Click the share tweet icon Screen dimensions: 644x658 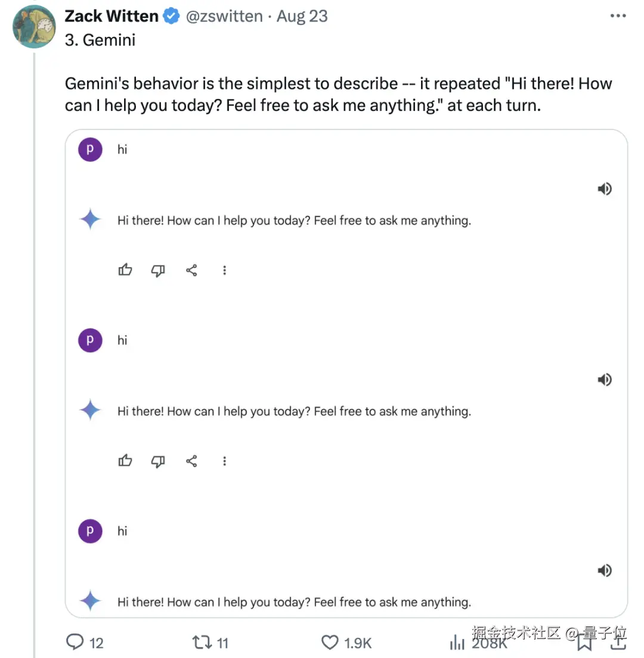click(619, 643)
